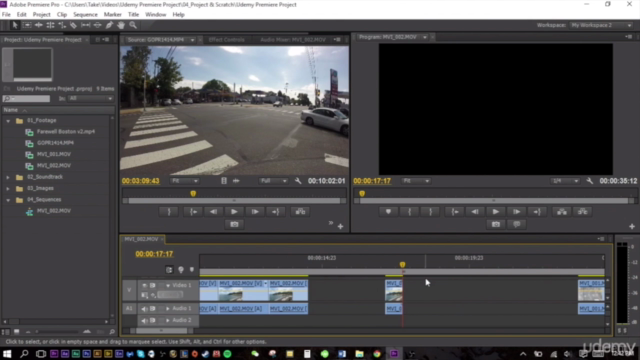This screenshot has height=360, width=640.
Task: Select the Razor tool
Action: pos(73,25)
